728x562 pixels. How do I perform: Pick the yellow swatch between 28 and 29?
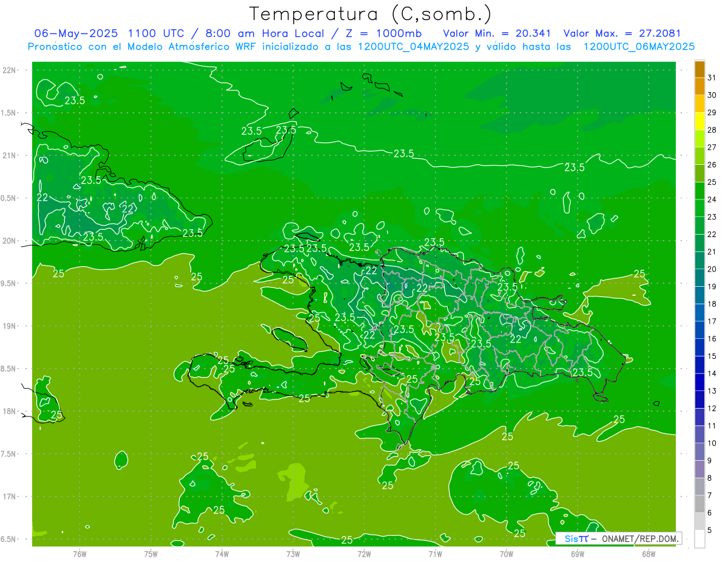(x=699, y=121)
